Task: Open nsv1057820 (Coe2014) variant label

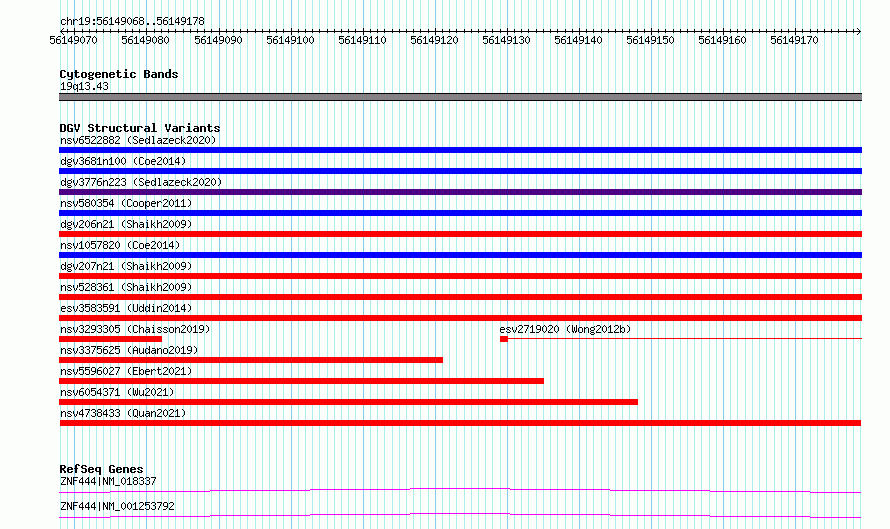Action: pyautogui.click(x=120, y=245)
